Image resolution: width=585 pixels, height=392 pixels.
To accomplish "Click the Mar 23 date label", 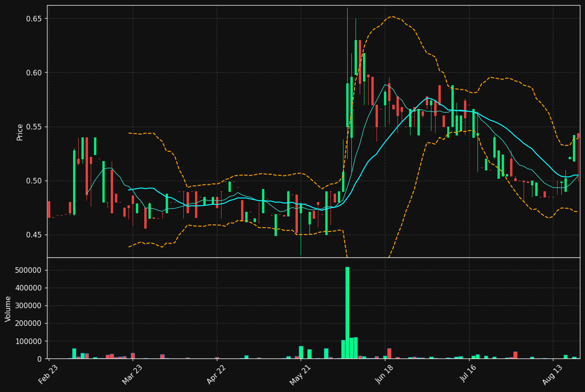I will coord(132,374).
